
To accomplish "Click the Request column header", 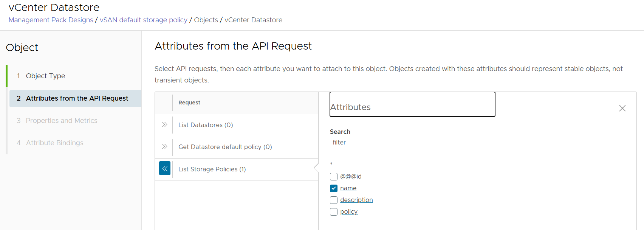I will click(x=189, y=103).
